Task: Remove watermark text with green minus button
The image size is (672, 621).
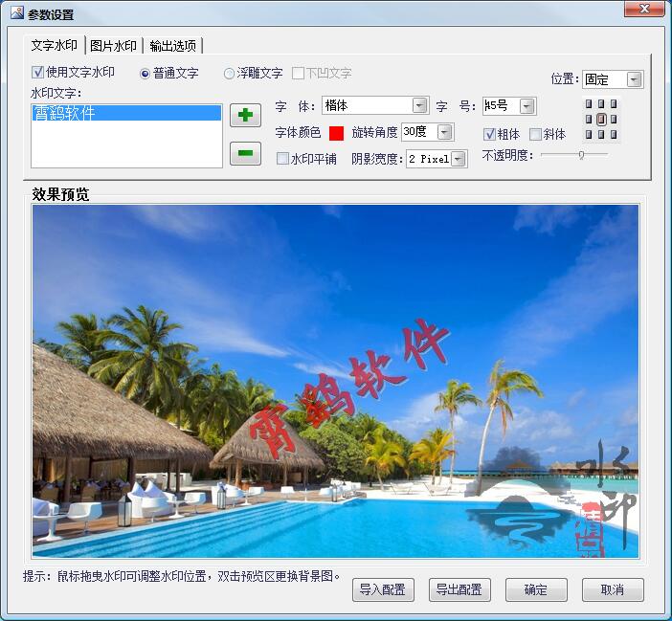Action: [x=245, y=153]
